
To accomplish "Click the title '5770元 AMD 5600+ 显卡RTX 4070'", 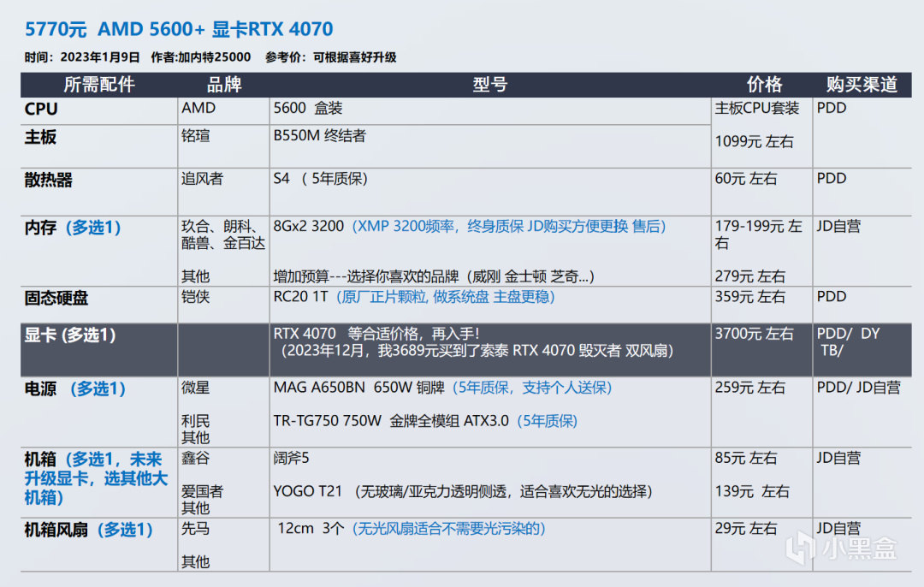I will click(x=179, y=29).
